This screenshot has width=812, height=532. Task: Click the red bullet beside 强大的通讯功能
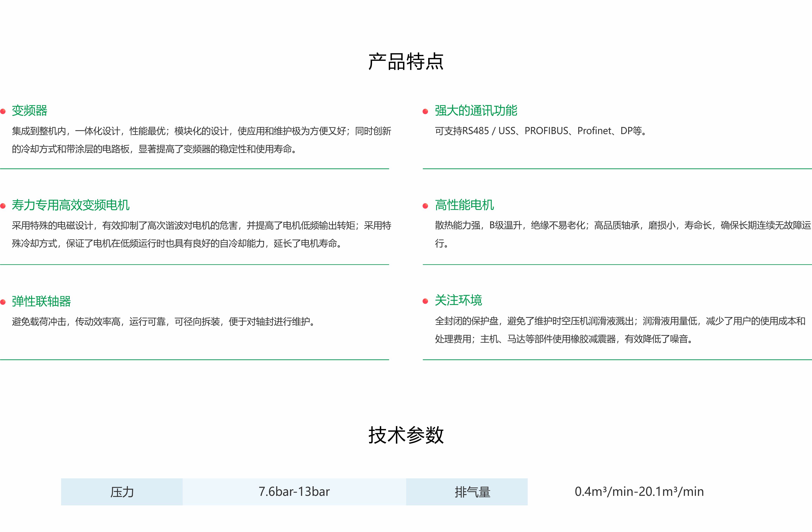tap(425, 111)
